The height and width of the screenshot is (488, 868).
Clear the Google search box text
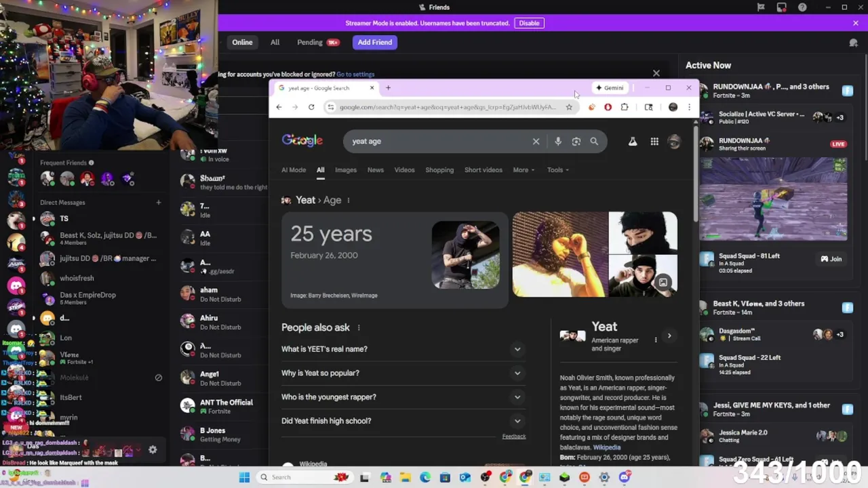point(536,141)
